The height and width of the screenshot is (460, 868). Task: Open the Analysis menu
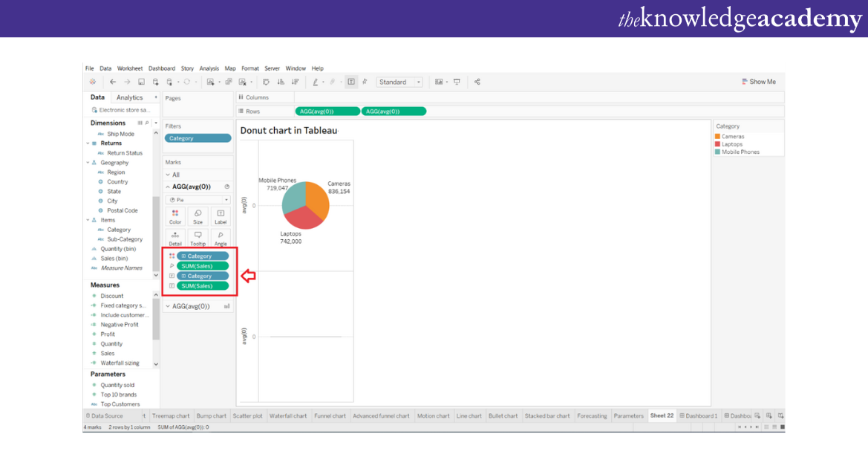(x=209, y=68)
